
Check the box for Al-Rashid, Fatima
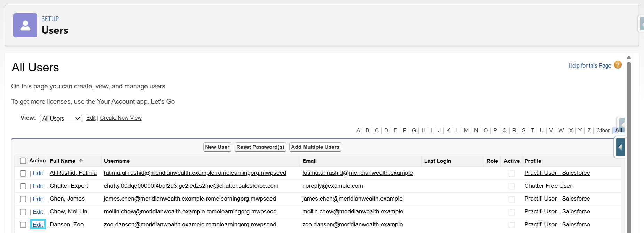pos(23,173)
